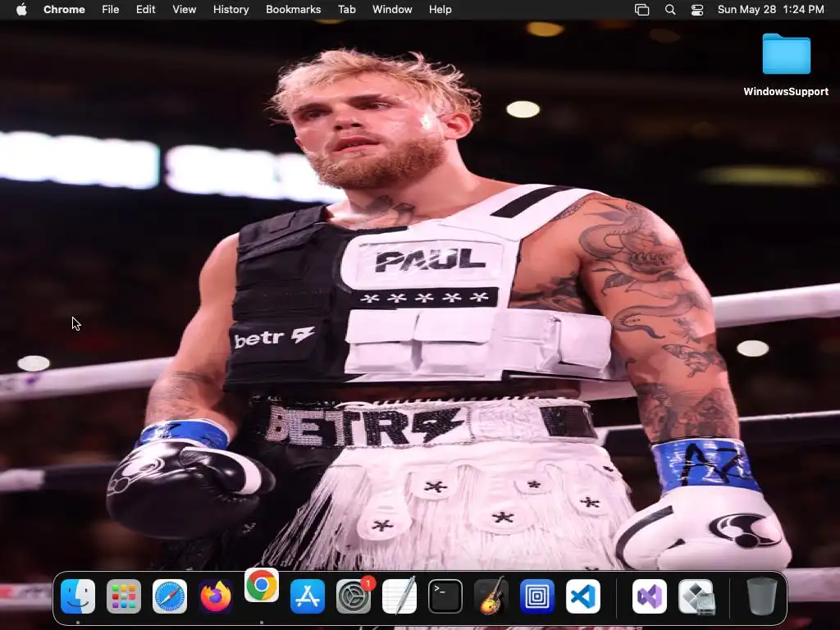Open the purple Visual Studio dock icon
840x630 pixels.
650,596
